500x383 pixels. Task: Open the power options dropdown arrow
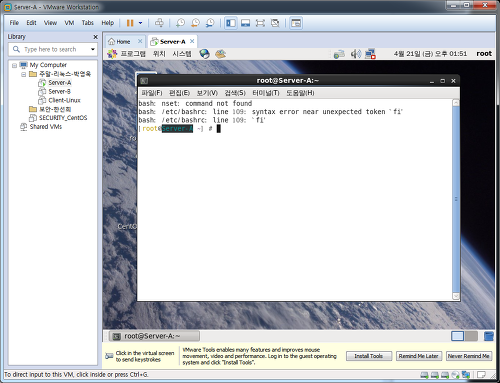pos(140,23)
